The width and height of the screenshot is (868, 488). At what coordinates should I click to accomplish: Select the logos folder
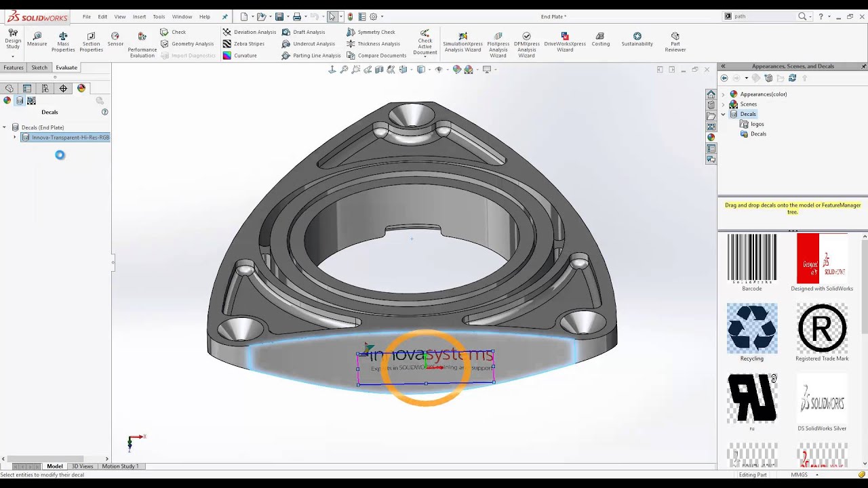coord(753,124)
